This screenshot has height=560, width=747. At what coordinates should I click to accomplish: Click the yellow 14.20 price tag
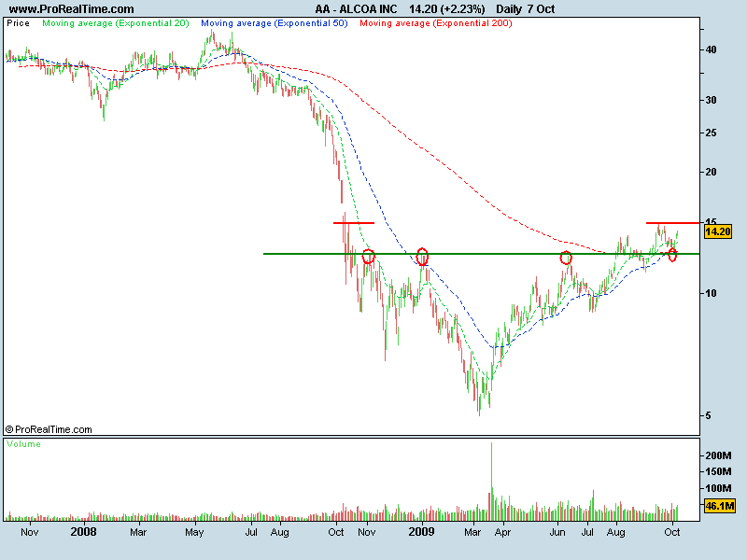point(717,231)
